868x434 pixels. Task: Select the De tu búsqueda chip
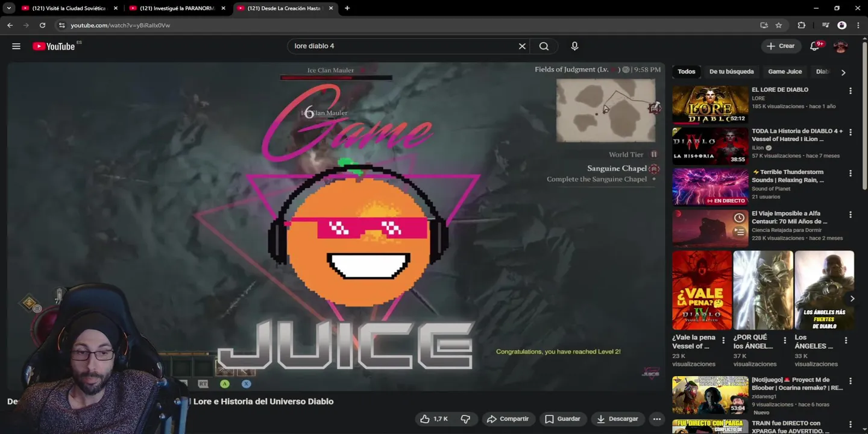(731, 72)
